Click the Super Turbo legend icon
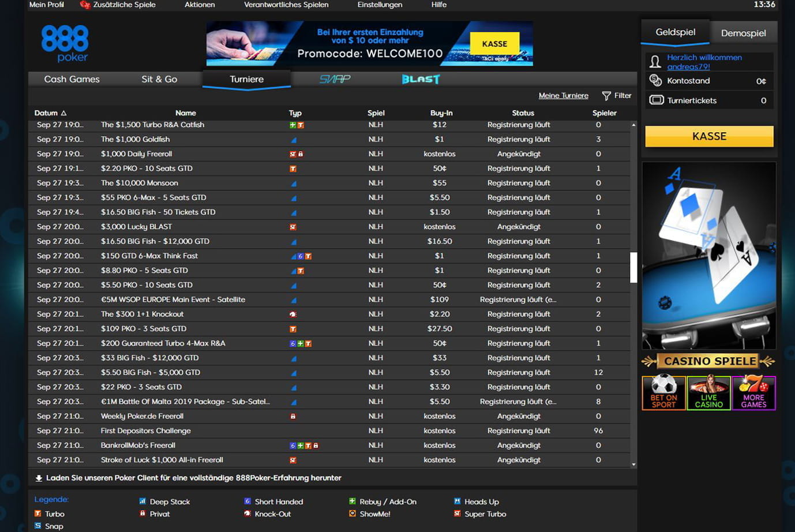 coord(457,514)
